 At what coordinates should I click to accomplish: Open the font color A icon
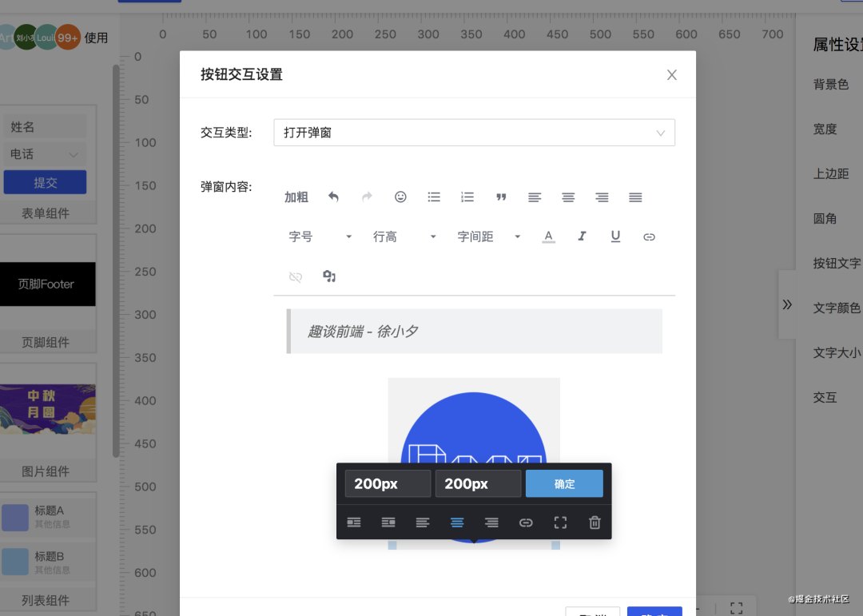point(548,236)
